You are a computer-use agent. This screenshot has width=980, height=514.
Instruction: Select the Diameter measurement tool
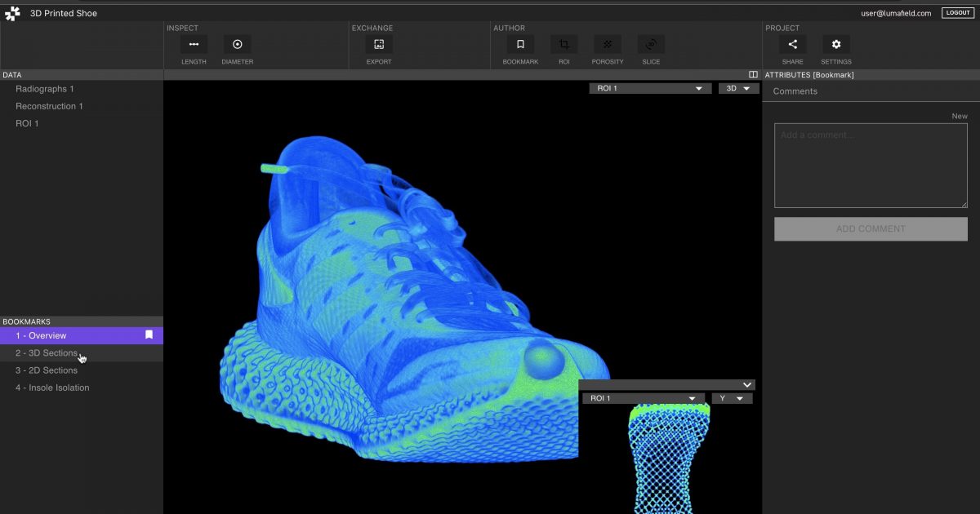point(237,45)
